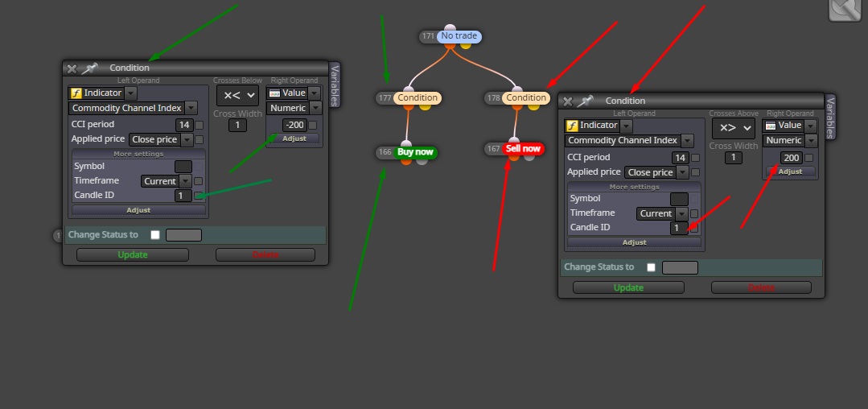Click Delete in the Crosses Below panel
This screenshot has height=409, width=868.
coord(265,255)
